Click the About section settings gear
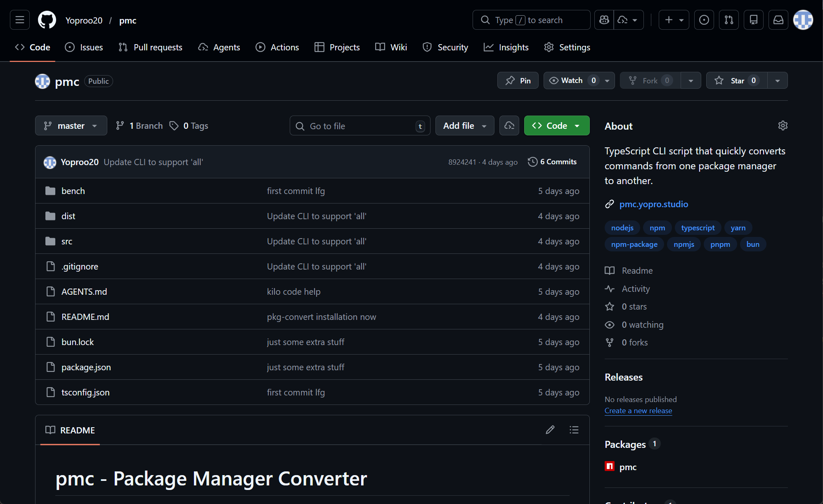Screen dimensions: 823x504 click(x=783, y=125)
